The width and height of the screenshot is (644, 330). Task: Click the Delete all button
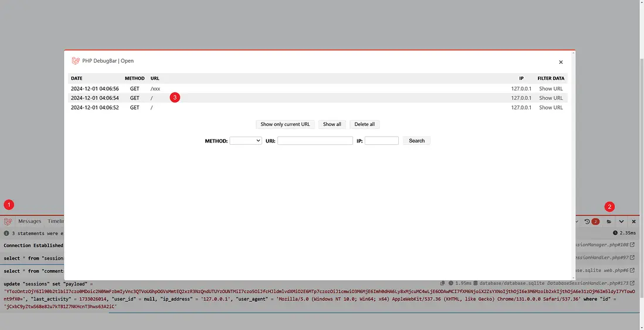(x=364, y=124)
